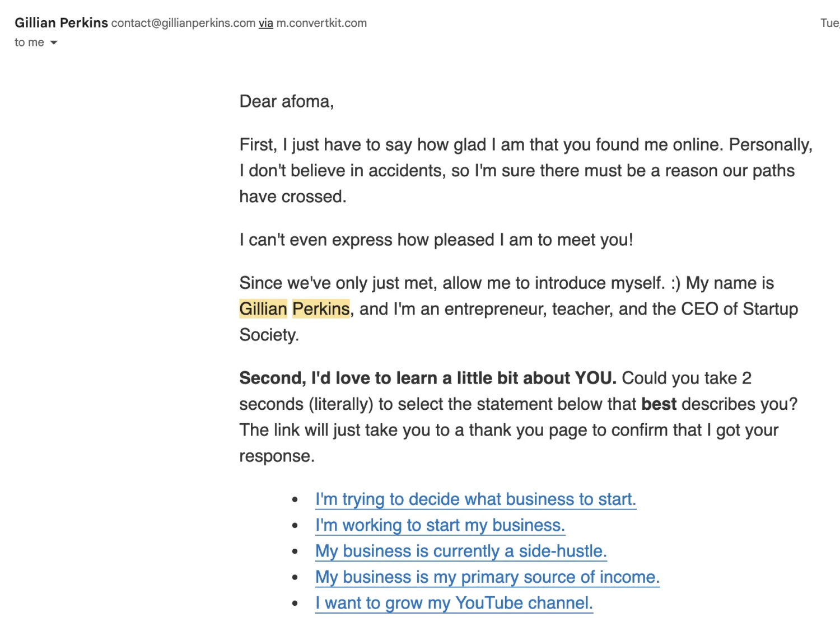Viewport: 840px width, 636px height.
Task: Open "I want to grow my YouTube channel" link
Action: point(454,603)
